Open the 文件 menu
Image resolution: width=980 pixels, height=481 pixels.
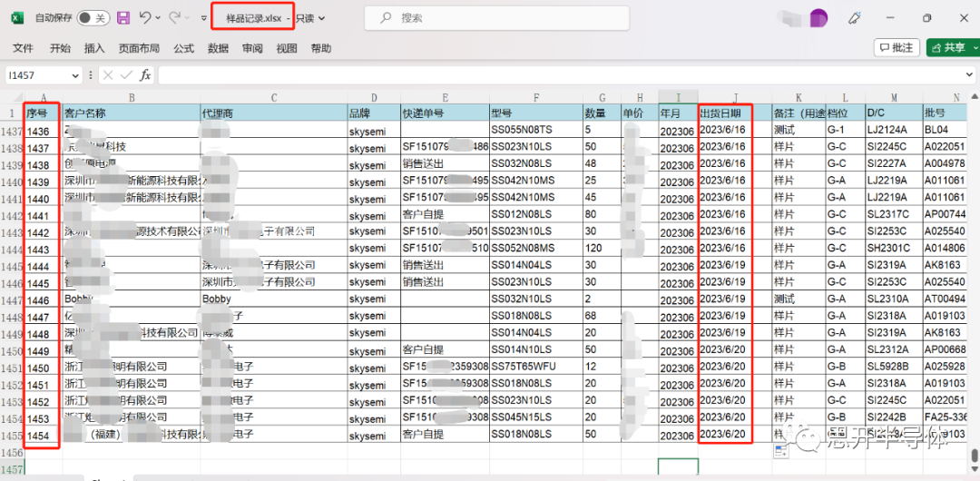23,48
